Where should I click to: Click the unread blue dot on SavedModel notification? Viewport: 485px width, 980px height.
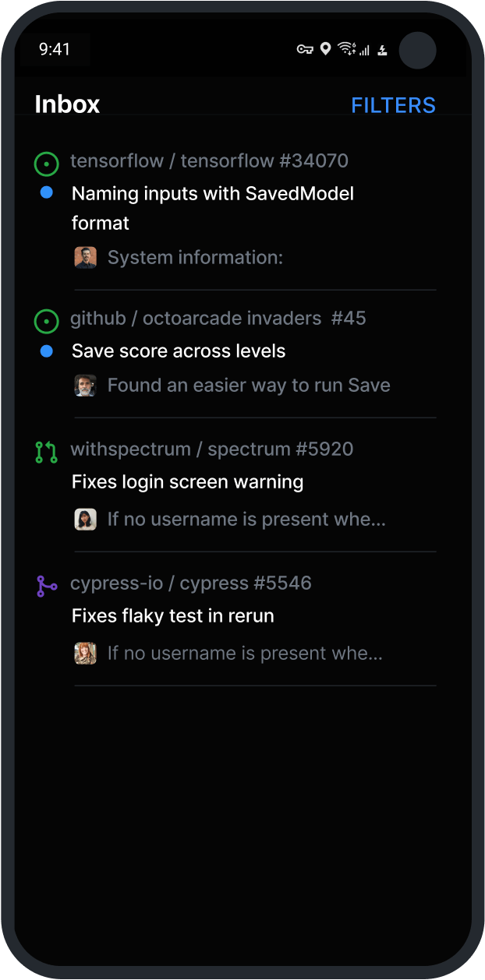coord(47,192)
